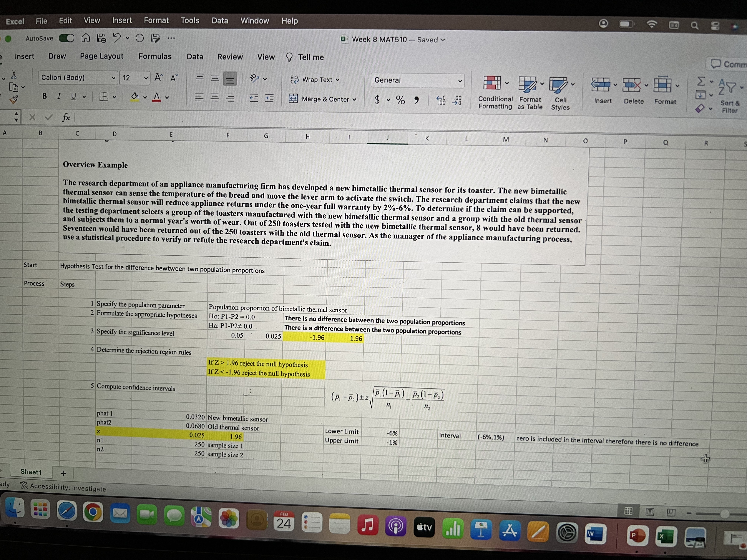
Task: Open the Borders dropdown arrow
Action: point(114,97)
